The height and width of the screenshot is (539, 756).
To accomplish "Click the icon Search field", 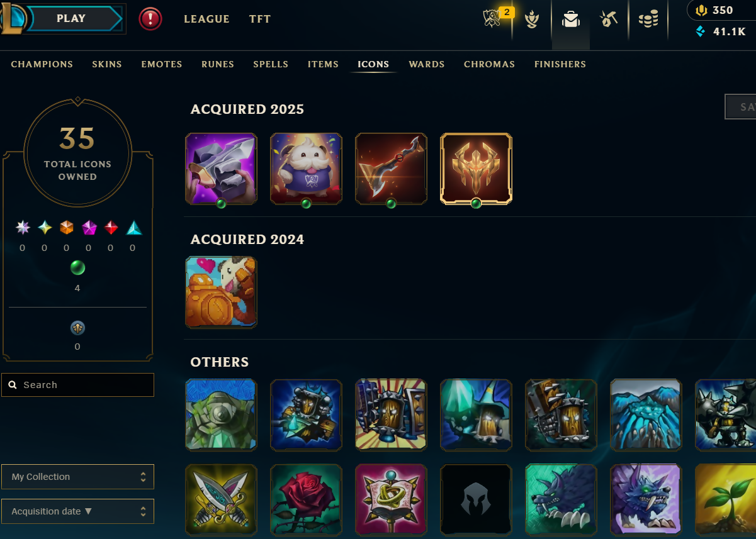I will point(77,385).
